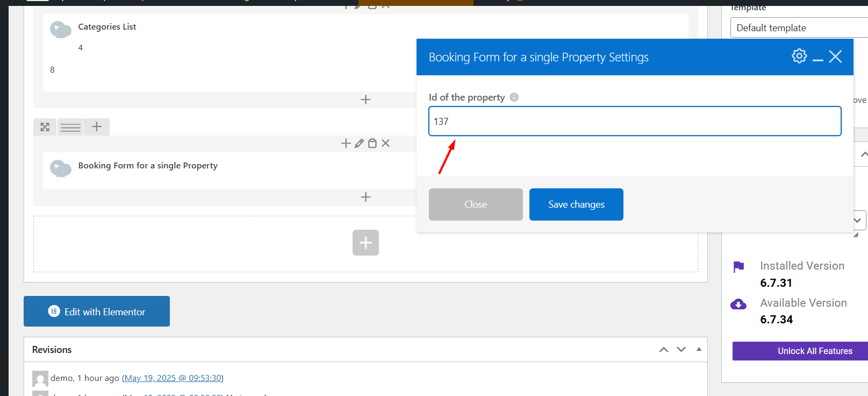Open the Default template dropdown

pyautogui.click(x=799, y=28)
